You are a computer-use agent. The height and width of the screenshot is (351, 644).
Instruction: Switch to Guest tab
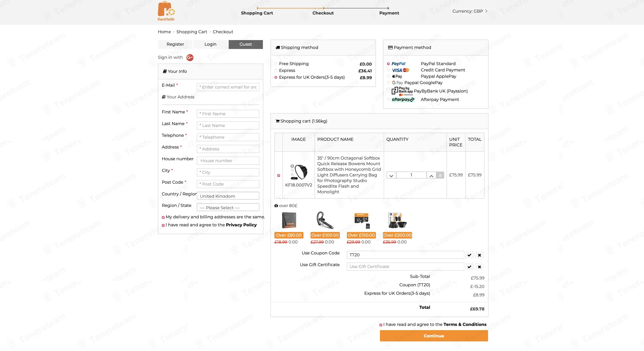tap(246, 44)
